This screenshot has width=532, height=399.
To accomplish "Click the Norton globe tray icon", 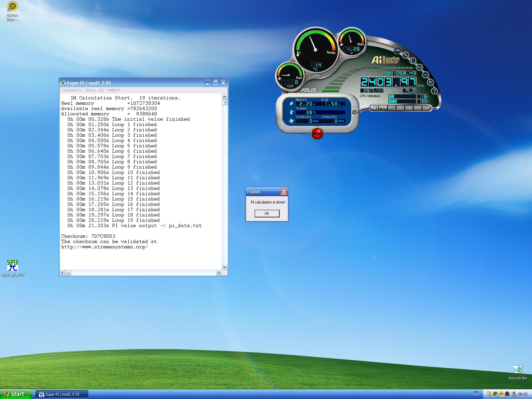I will tap(495, 394).
